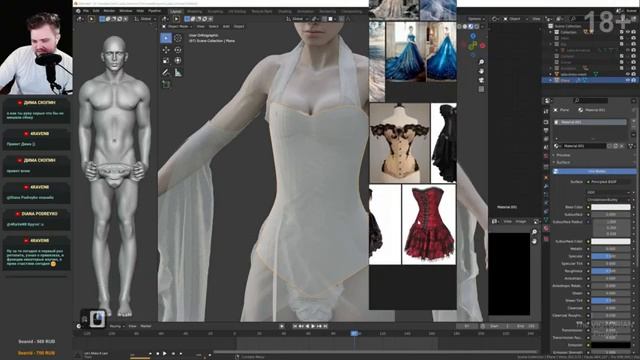Activate the Scale tool
This screenshot has height=360, width=640.
click(x=166, y=61)
